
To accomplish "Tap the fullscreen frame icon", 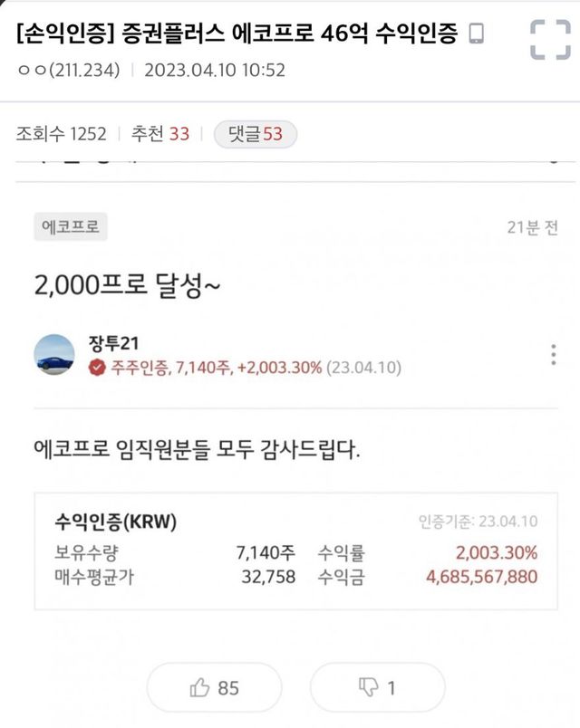I will click(549, 40).
